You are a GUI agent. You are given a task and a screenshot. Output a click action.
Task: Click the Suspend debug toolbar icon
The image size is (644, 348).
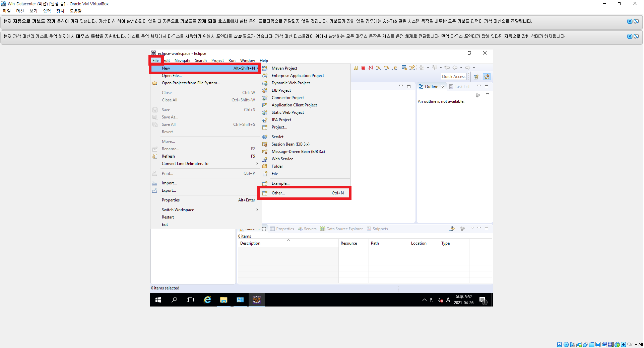[356, 68]
